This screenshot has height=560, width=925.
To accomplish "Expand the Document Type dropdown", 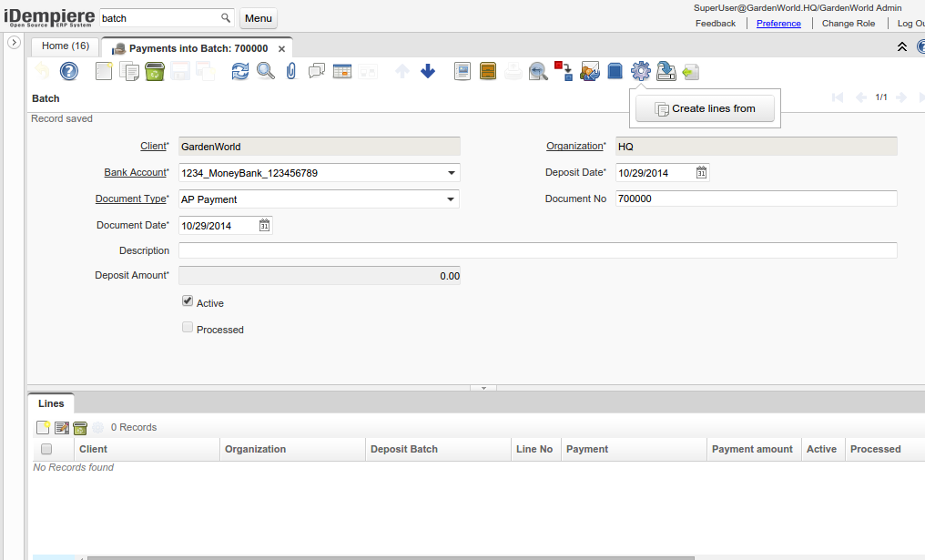I will [x=451, y=199].
